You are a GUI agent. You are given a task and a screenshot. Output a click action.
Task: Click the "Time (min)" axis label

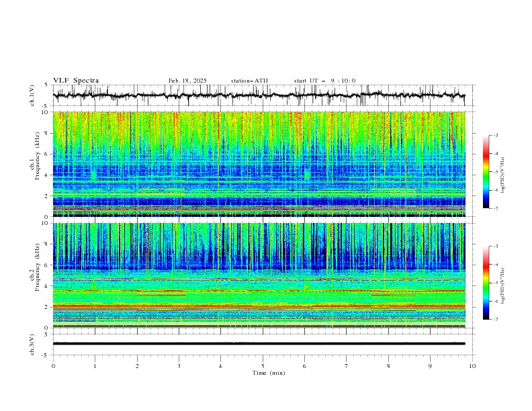269,373
